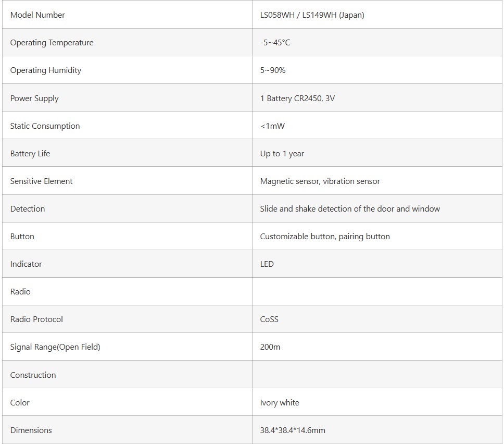Select the Up to 1 year value

pyautogui.click(x=282, y=154)
